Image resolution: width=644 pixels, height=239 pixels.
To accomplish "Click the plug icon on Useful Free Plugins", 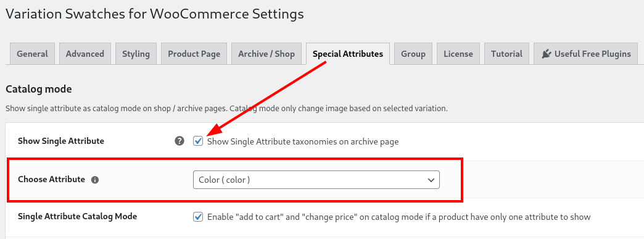I will click(x=546, y=54).
